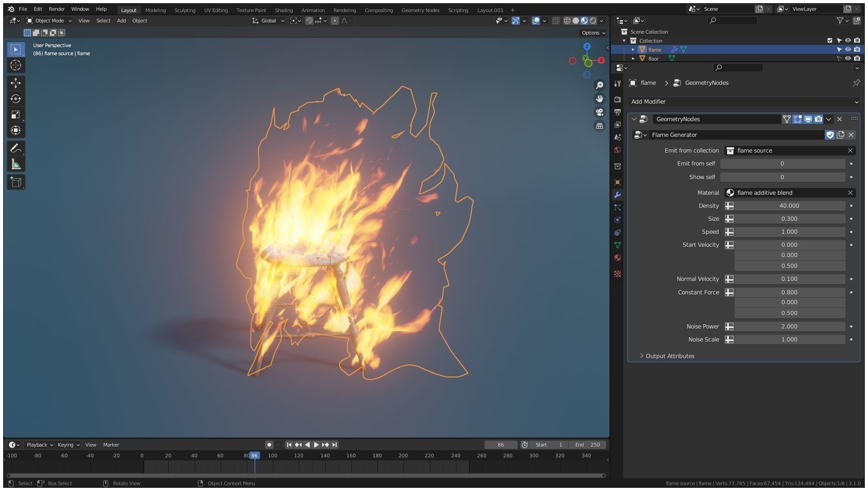Open the Object Data properties tab
868x491 pixels.
(x=618, y=245)
